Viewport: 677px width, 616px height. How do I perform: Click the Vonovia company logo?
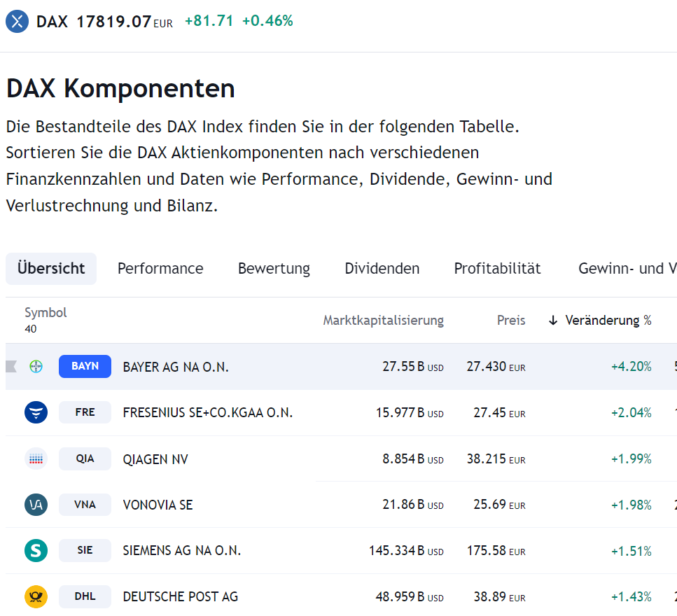36,505
